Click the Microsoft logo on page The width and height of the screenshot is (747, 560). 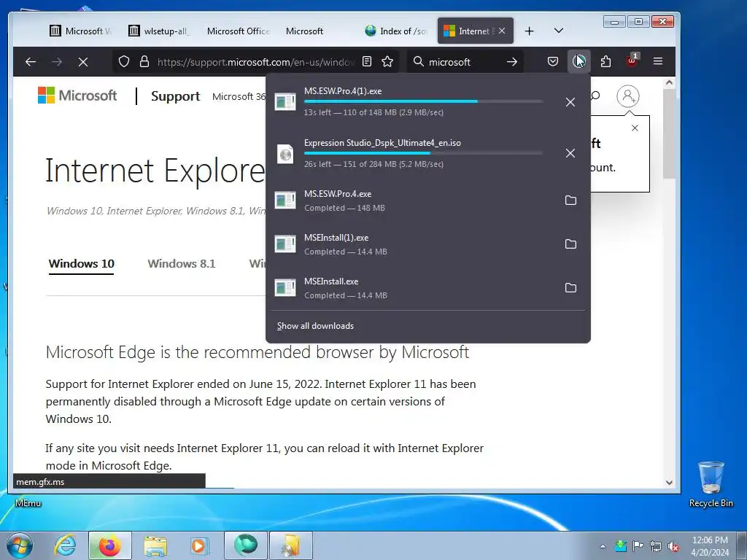pos(77,96)
